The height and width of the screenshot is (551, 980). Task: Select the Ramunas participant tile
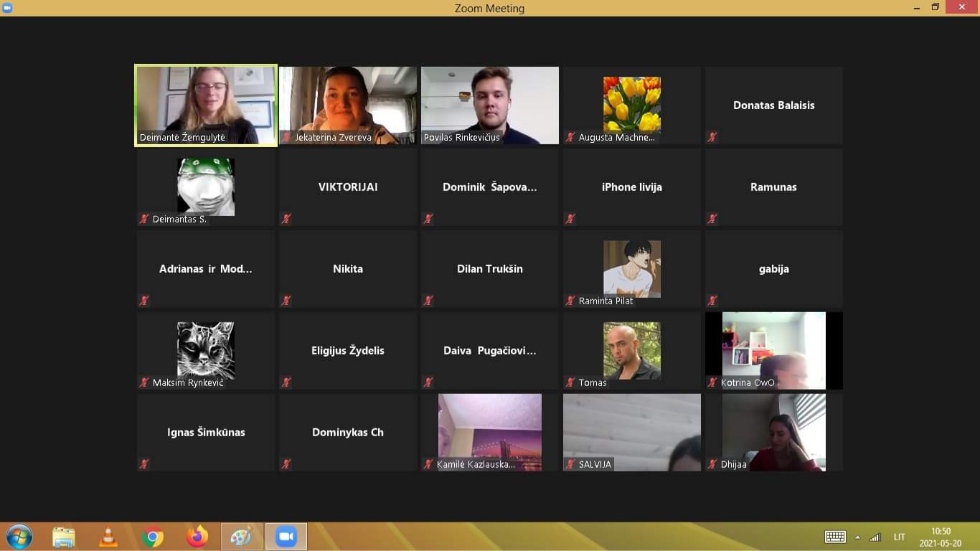coord(774,187)
